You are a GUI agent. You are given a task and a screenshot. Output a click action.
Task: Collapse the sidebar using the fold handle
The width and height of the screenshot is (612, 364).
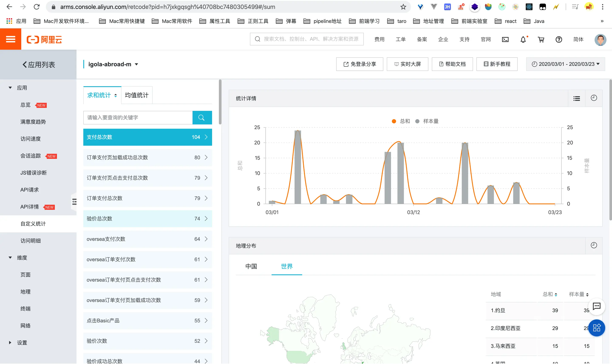click(74, 202)
